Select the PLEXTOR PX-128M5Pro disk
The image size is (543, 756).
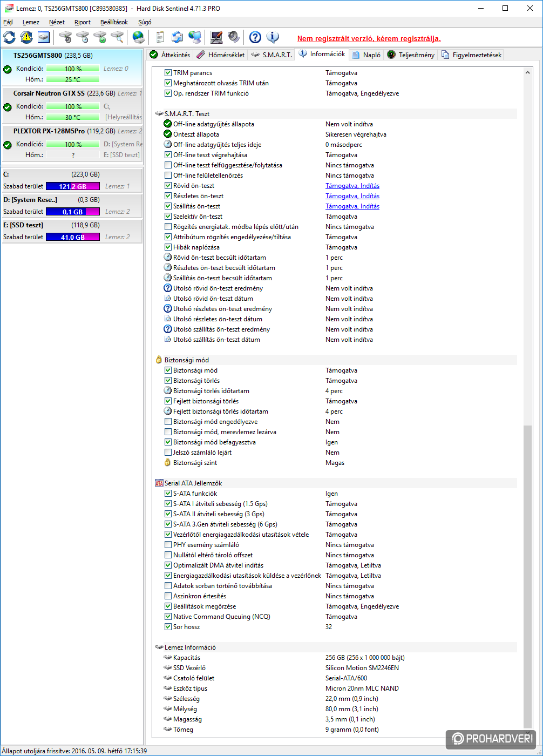[72, 143]
